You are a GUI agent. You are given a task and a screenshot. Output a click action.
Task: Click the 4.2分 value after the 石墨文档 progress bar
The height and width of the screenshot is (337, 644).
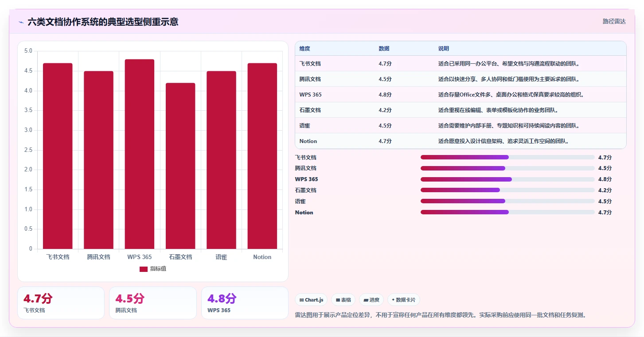tap(605, 190)
